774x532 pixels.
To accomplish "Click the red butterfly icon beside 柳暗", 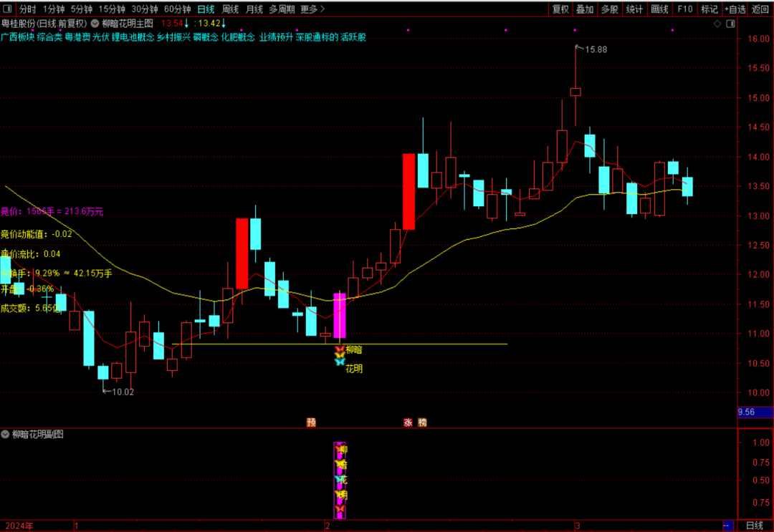I will [340, 349].
